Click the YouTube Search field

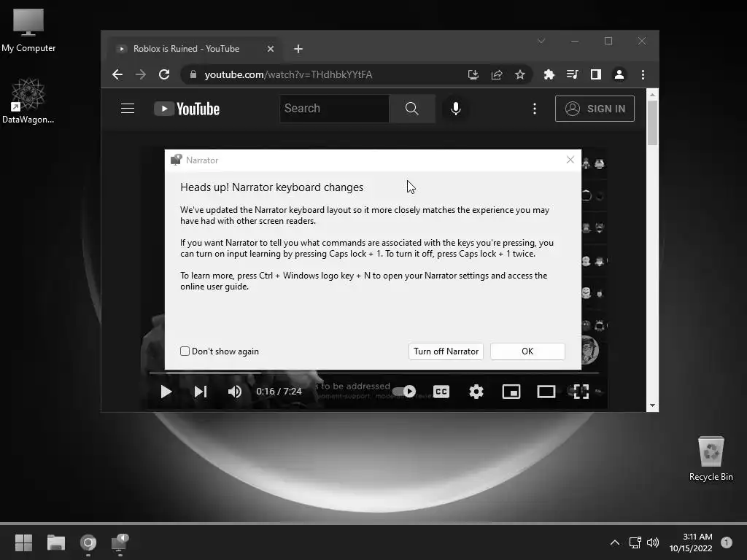tap(334, 109)
